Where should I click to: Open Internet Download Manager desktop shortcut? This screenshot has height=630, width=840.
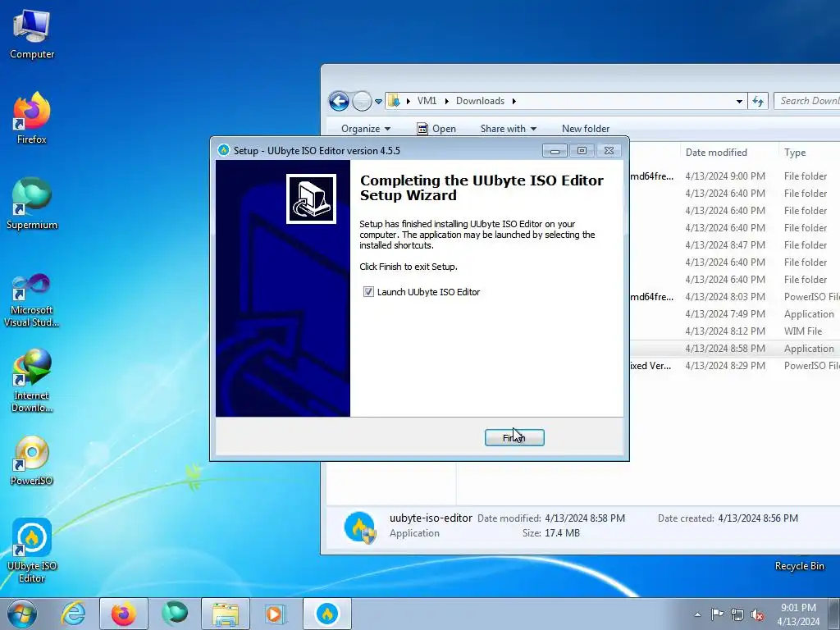32,381
